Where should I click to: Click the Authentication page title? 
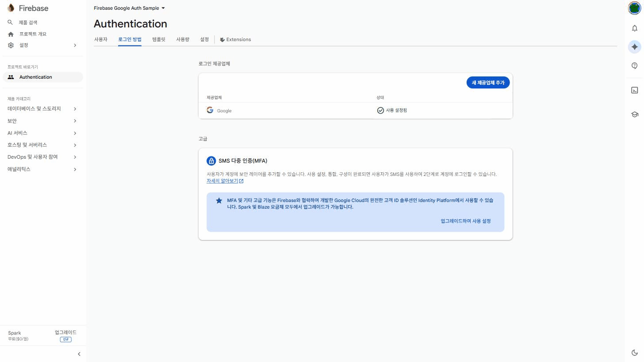[130, 24]
